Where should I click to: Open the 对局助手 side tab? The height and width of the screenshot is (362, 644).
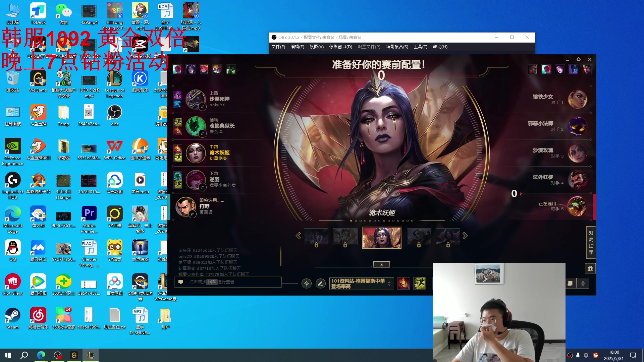(591, 243)
